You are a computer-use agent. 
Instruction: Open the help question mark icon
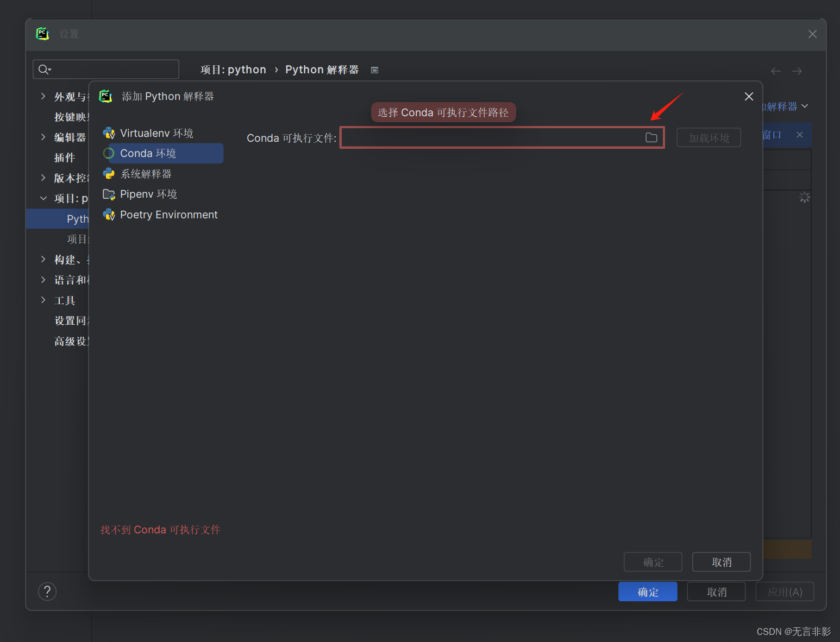click(x=47, y=591)
